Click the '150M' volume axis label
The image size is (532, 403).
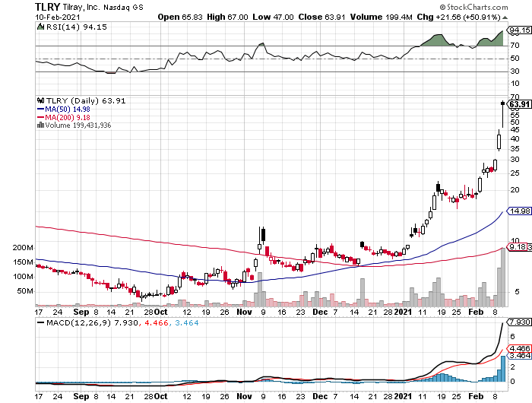(x=23, y=262)
